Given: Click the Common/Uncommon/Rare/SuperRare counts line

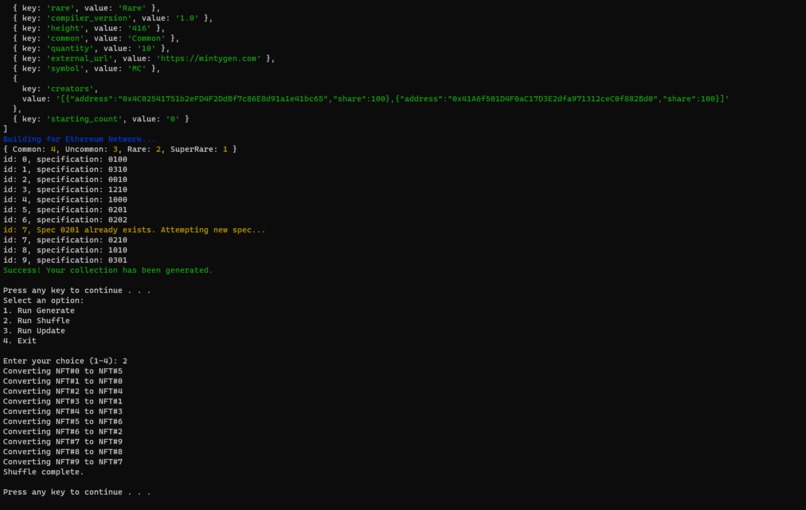Looking at the screenshot, I should [x=120, y=149].
